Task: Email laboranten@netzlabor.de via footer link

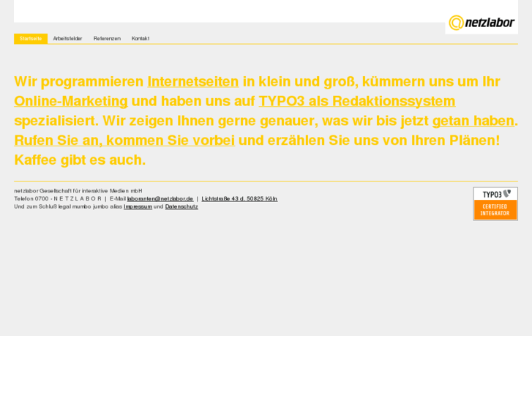Action: tap(160, 198)
